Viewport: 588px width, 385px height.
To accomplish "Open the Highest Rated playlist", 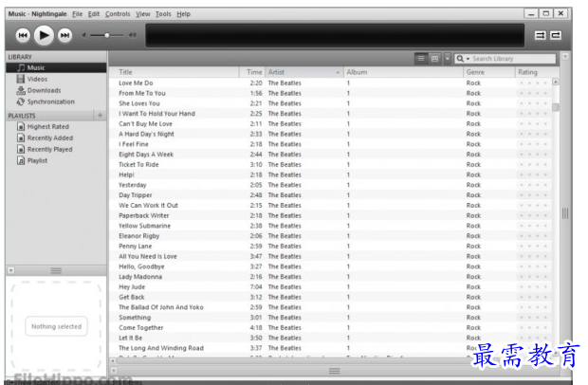I will [x=56, y=127].
